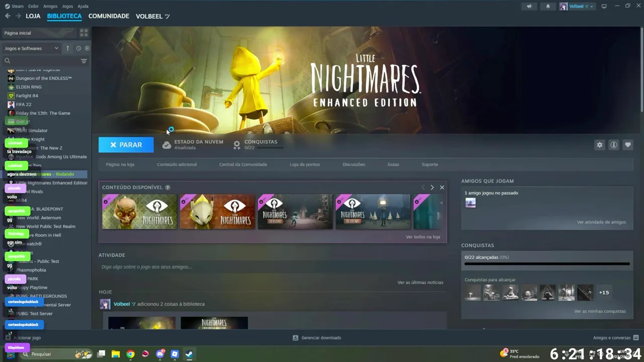Click Ver as minhas conquistas
This screenshot has width=644, height=362.
tap(600, 311)
